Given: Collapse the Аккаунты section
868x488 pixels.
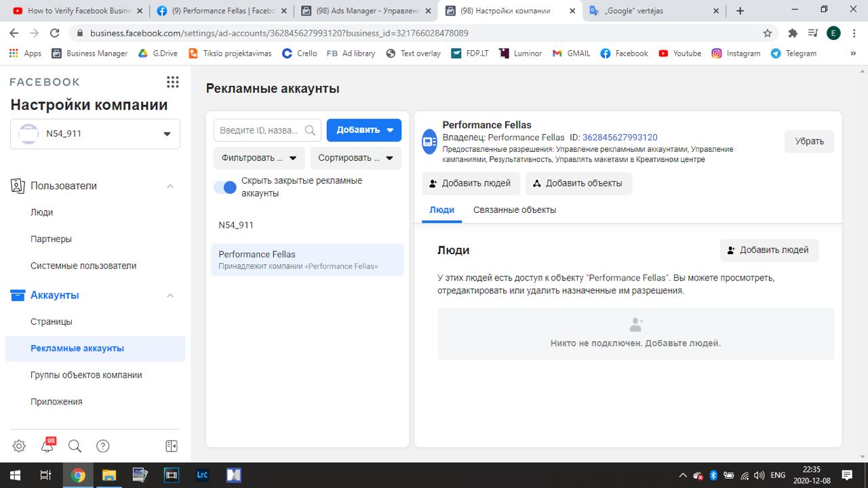Looking at the screenshot, I should pos(170,296).
